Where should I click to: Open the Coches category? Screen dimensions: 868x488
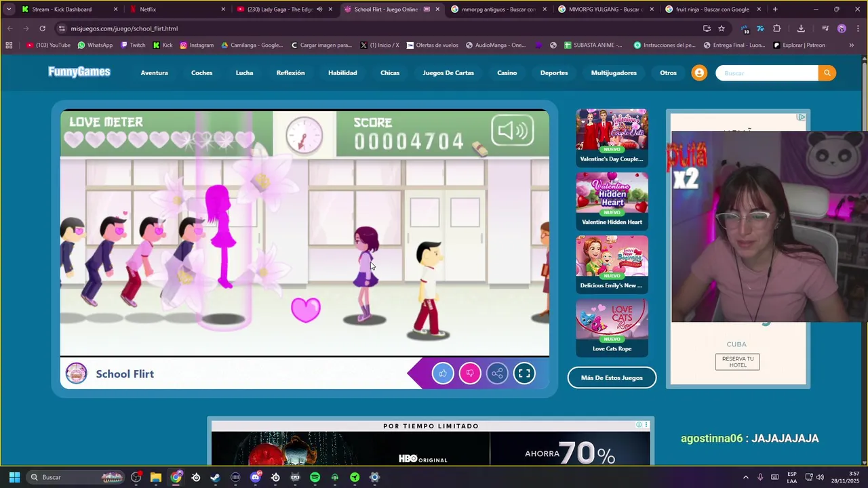point(201,73)
